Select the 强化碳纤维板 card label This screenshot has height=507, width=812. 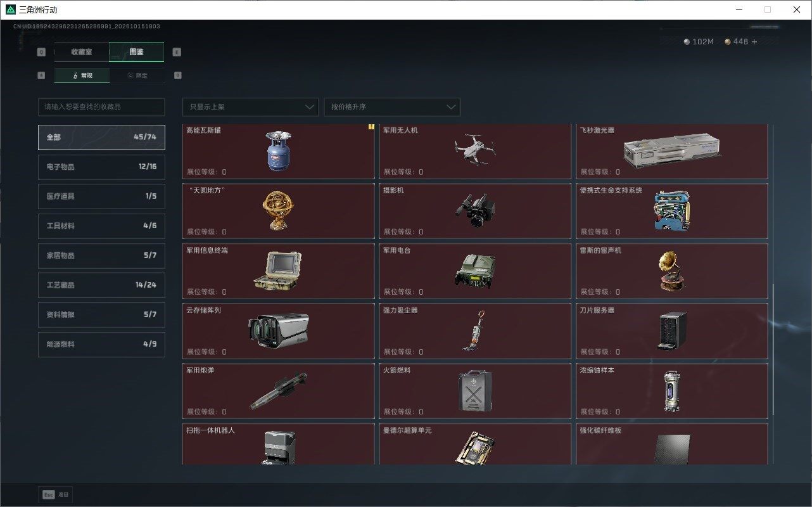(600, 431)
